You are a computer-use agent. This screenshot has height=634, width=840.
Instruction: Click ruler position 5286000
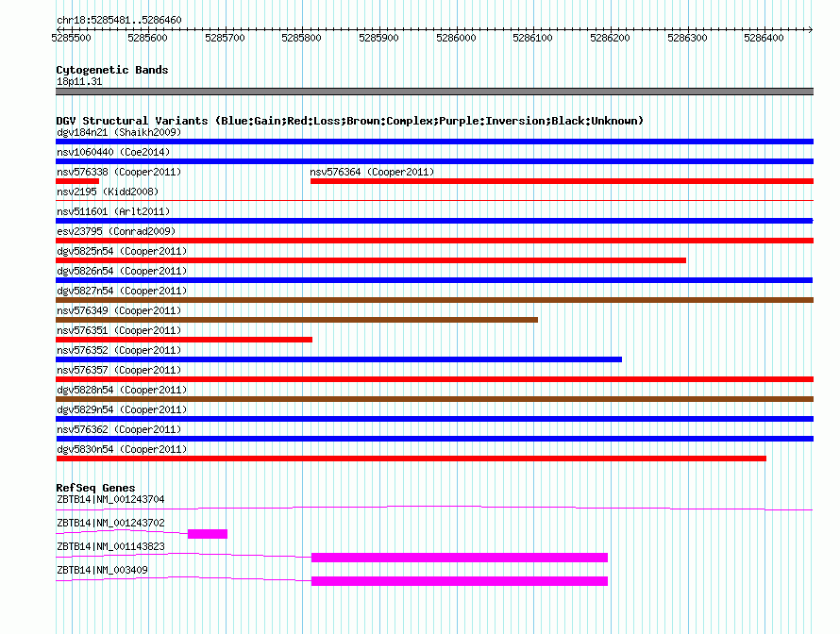(456, 38)
